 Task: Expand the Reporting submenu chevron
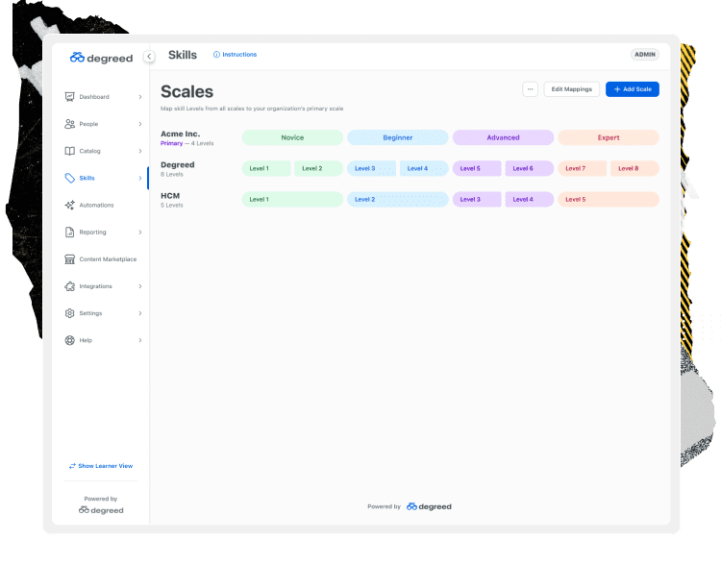(x=139, y=232)
